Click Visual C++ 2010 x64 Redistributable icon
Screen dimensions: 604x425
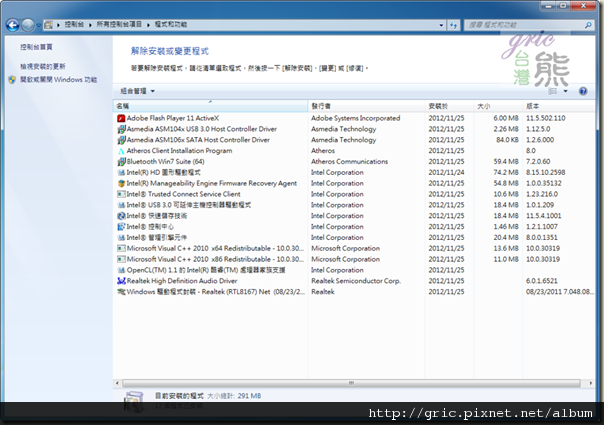[121, 249]
